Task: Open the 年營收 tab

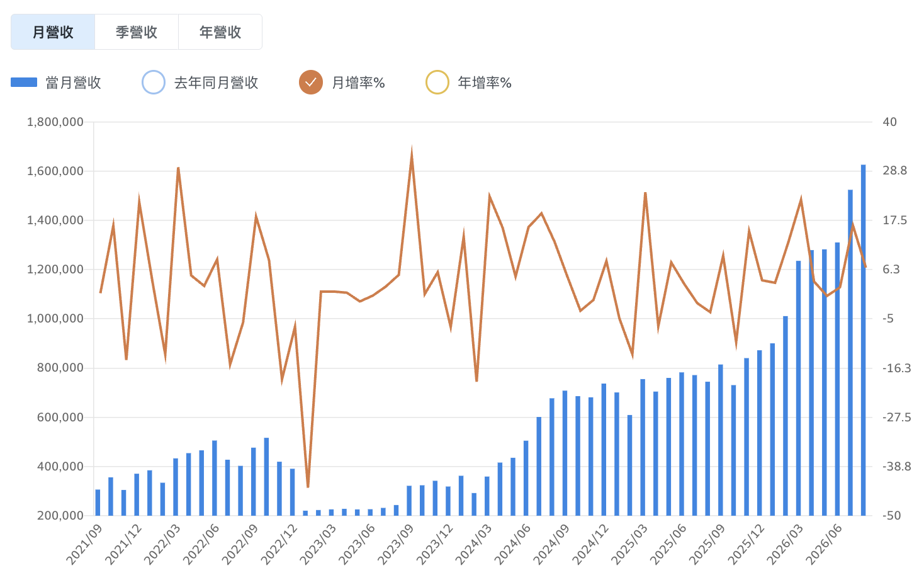Action: [x=220, y=32]
